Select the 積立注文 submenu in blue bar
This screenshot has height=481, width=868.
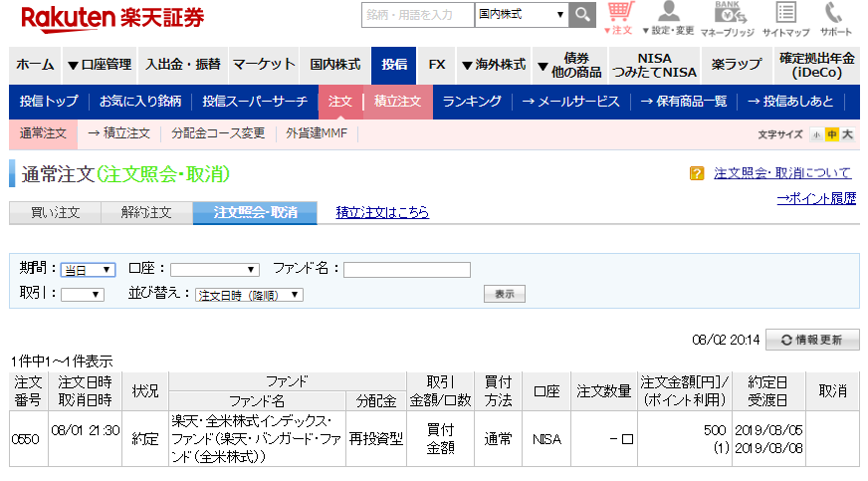click(397, 102)
